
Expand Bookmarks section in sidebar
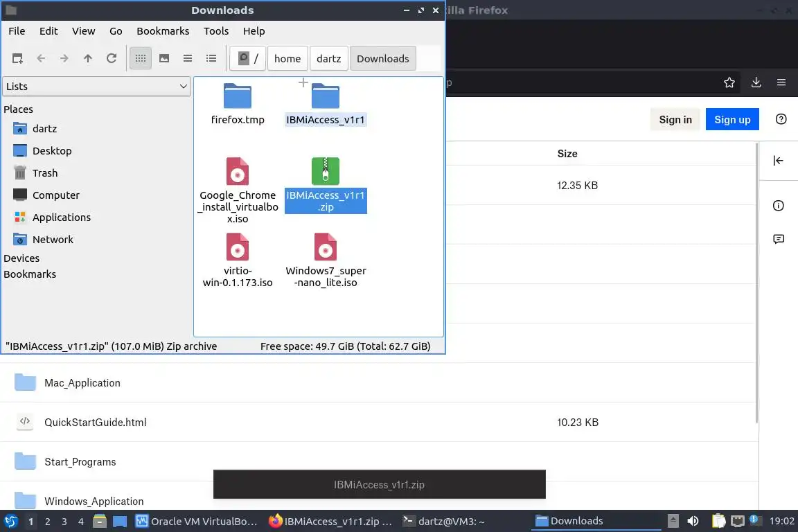click(30, 274)
